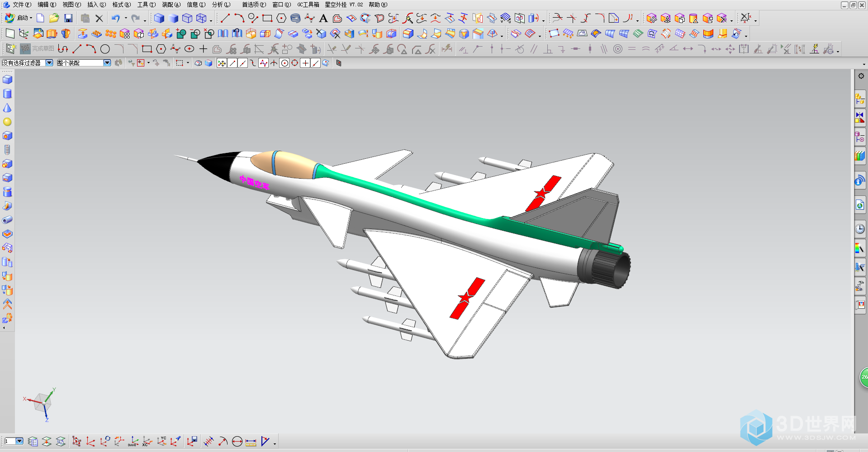Select the Rectangle curve tool
Image resolution: width=868 pixels, height=452 pixels.
[267, 18]
